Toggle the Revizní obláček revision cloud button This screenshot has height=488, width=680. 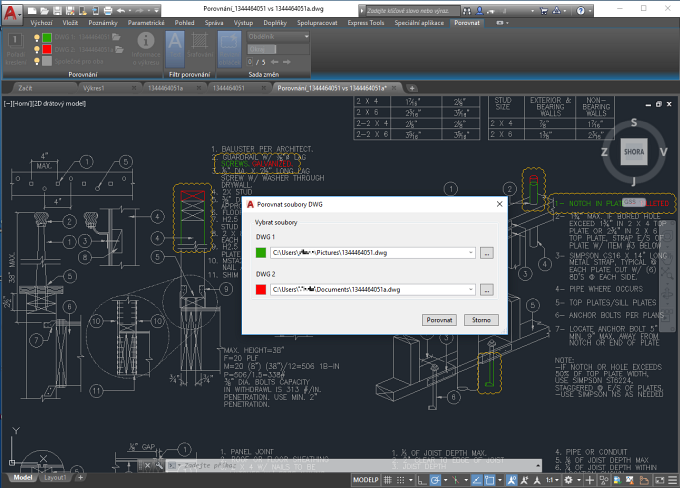(x=229, y=49)
